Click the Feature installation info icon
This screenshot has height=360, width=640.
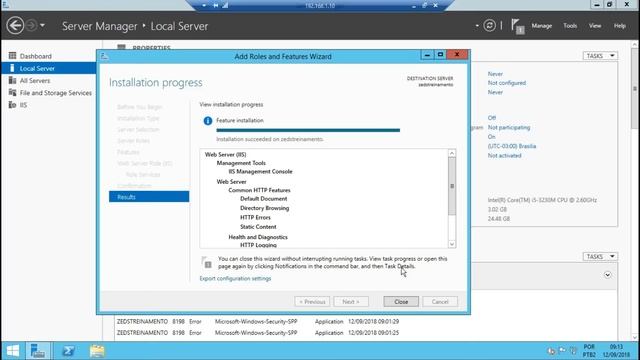tap(208, 121)
